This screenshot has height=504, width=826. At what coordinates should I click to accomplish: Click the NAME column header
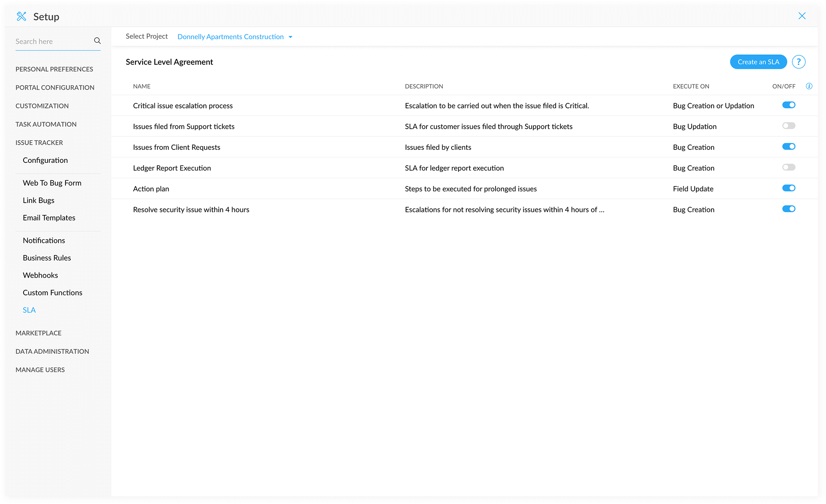coord(142,86)
